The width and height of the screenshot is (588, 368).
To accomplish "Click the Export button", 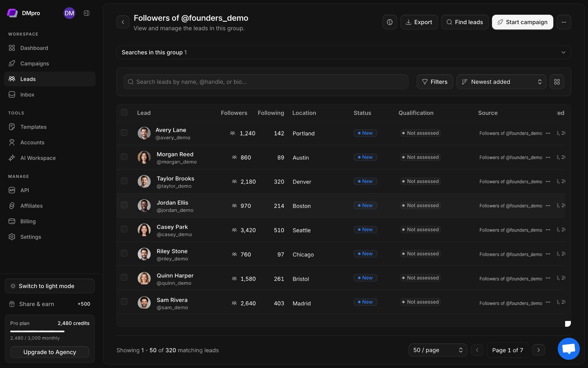I will coord(419,22).
